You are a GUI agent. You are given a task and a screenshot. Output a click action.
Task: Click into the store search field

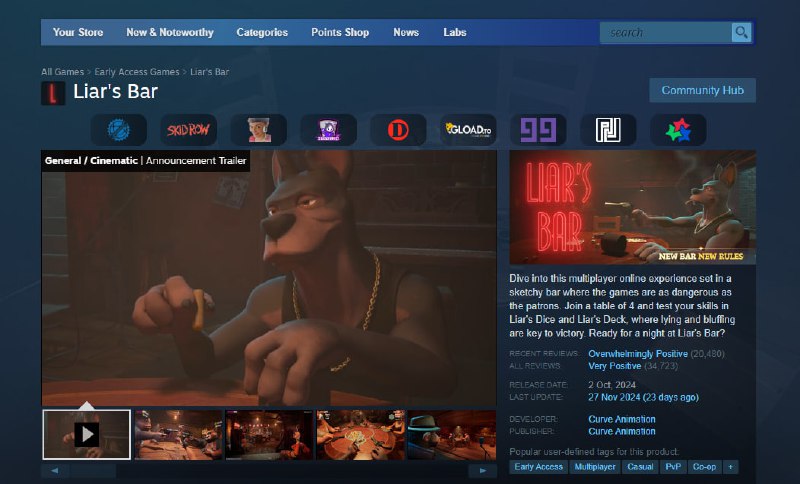coord(665,33)
